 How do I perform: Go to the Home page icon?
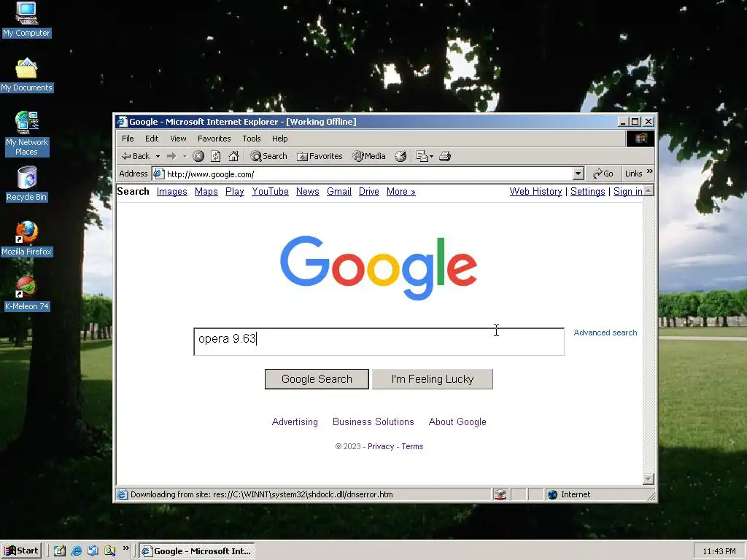(233, 156)
